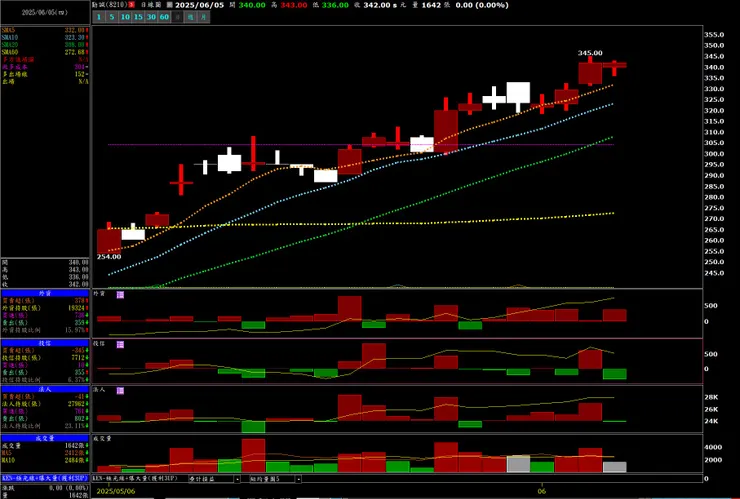740x499 pixels.
Task: Click the latest candlestick at the chart's right end
Action: [614, 65]
